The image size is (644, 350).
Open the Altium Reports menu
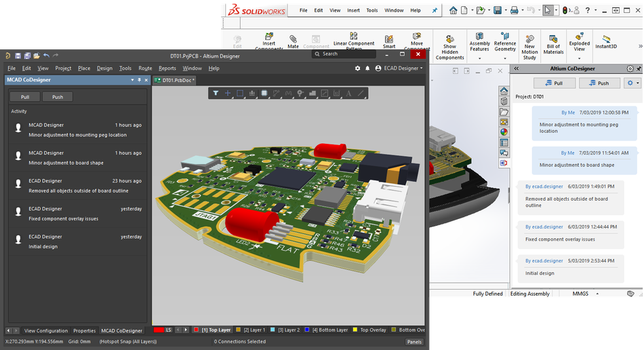167,69
